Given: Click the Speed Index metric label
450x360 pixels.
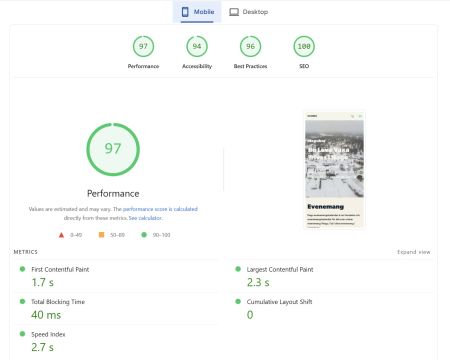Looking at the screenshot, I should [48, 334].
